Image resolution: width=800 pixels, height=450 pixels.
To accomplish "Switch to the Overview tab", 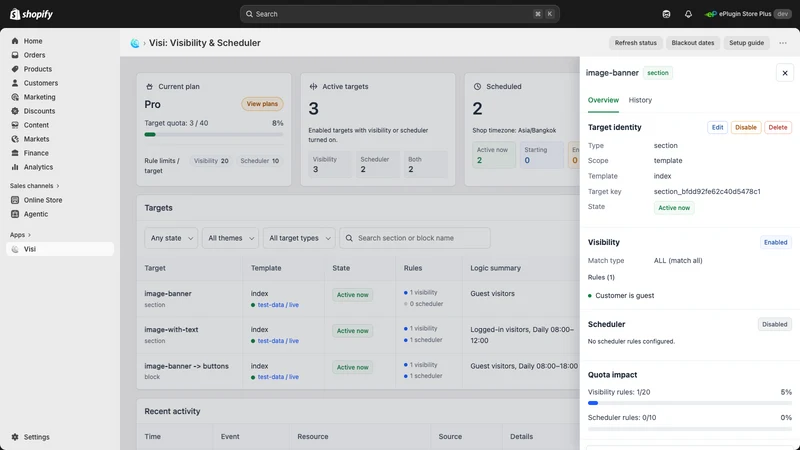I will point(603,100).
